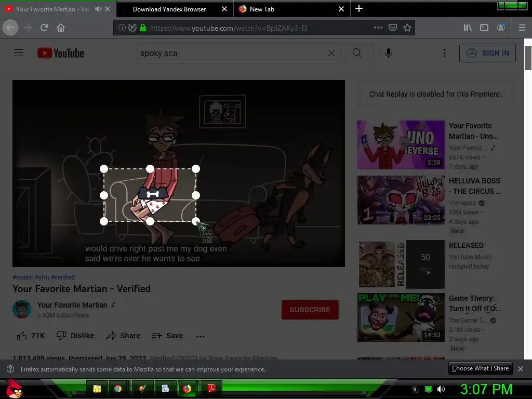The height and width of the screenshot is (399, 532).
Task: Open Firefox taskbar icon
Action: pyautogui.click(x=187, y=389)
